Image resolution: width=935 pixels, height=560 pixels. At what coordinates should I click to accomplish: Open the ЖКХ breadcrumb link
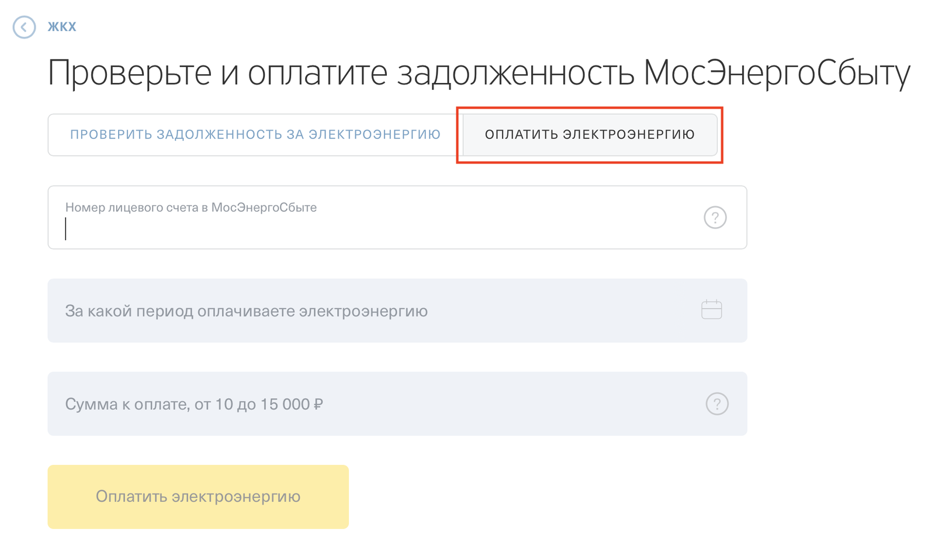coord(62,27)
